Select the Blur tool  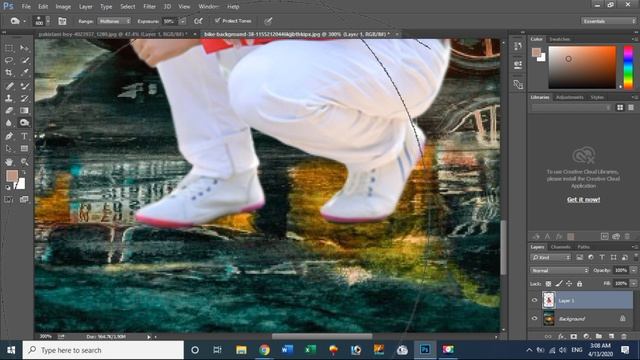(x=9, y=123)
